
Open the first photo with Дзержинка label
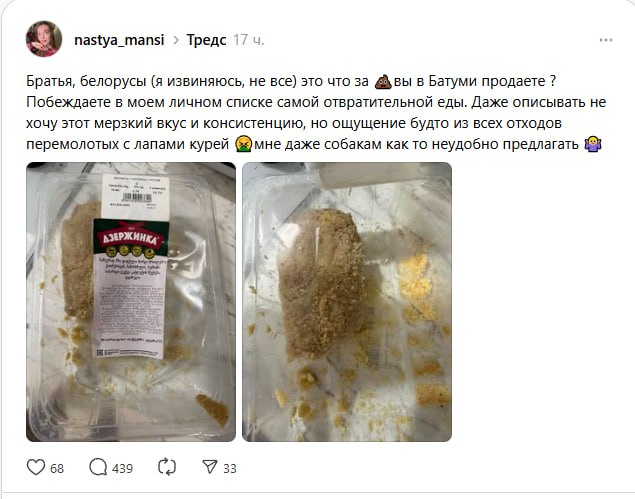pyautogui.click(x=131, y=302)
